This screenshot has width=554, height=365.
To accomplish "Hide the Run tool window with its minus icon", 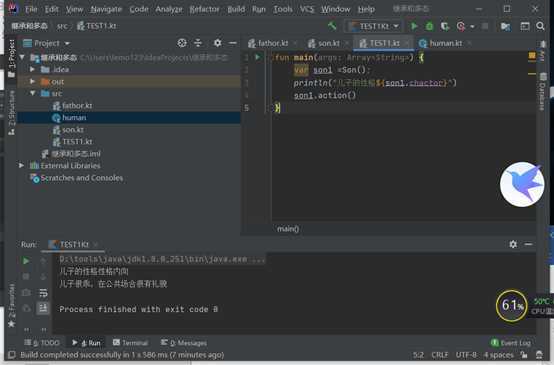I will [x=528, y=244].
